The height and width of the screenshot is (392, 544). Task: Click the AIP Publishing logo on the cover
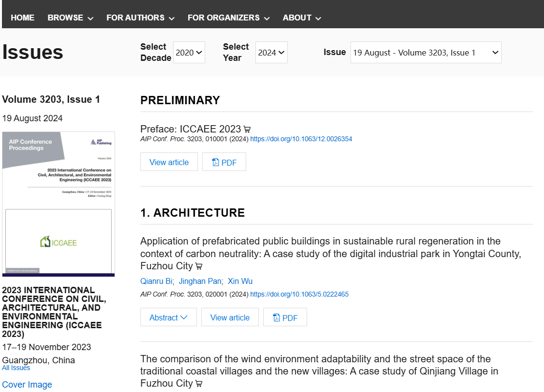point(101,142)
